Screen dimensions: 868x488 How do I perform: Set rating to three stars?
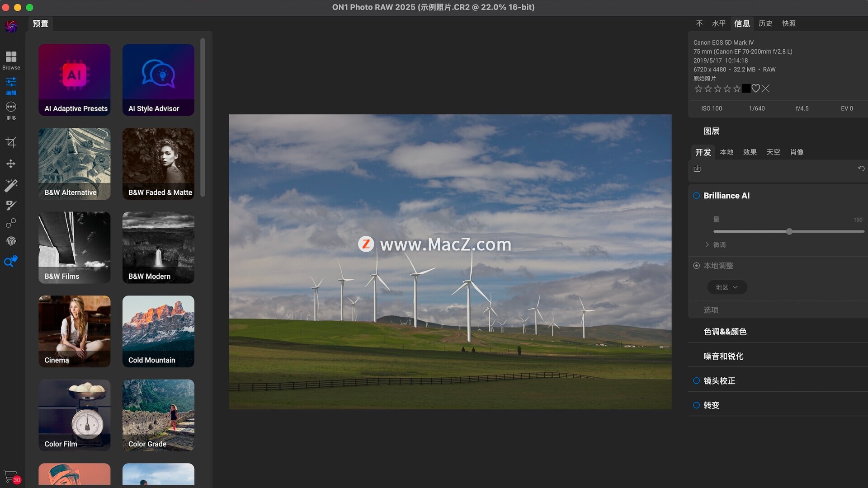718,89
